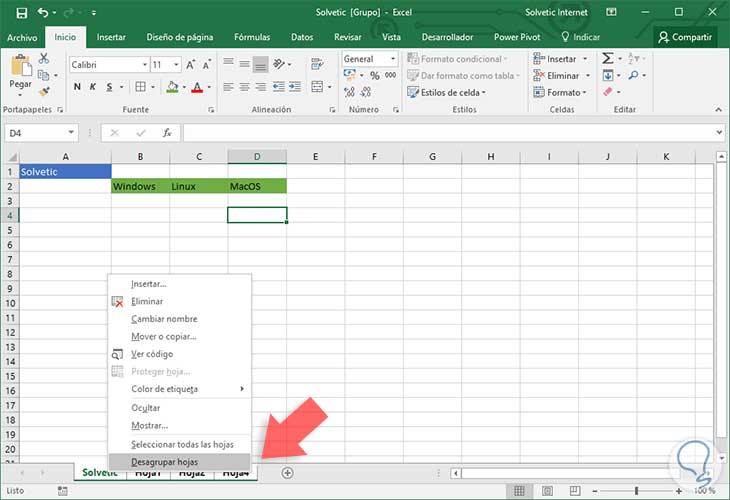The width and height of the screenshot is (730, 500).
Task: Collapse the ribbon with the chevron
Action: (x=719, y=110)
